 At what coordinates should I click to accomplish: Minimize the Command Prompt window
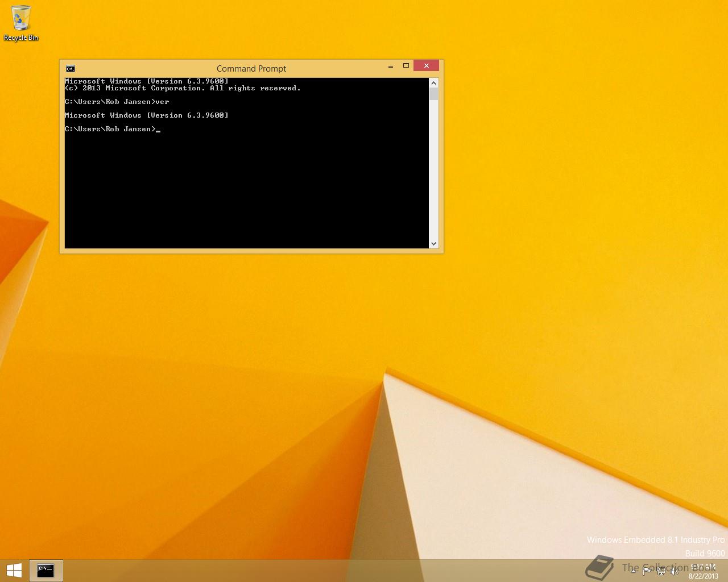pos(391,66)
